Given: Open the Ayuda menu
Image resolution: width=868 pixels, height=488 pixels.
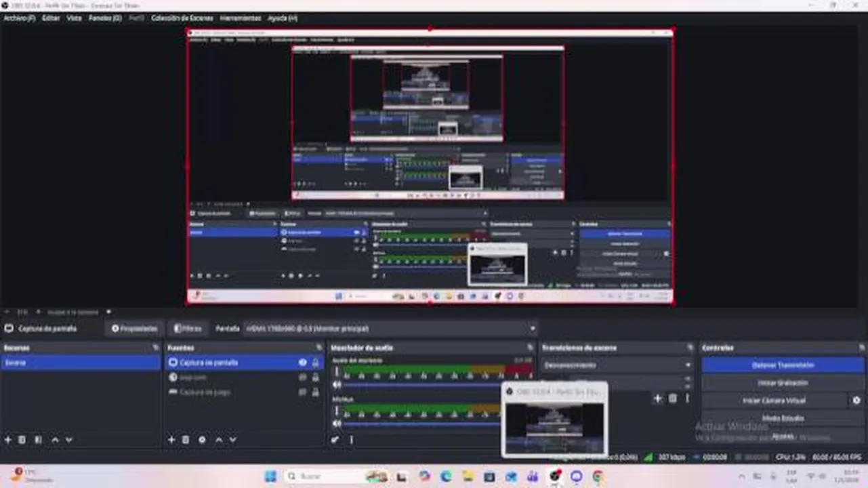Looking at the screenshot, I should (x=282, y=18).
